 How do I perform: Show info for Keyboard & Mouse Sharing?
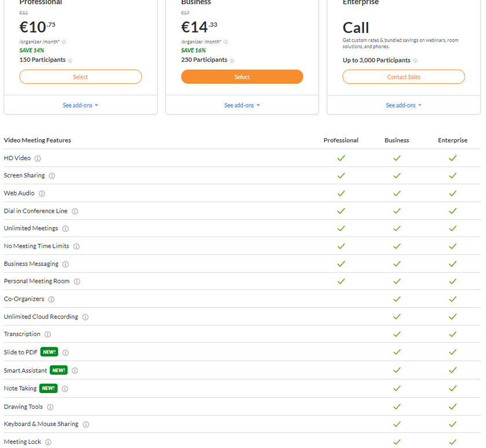86,424
